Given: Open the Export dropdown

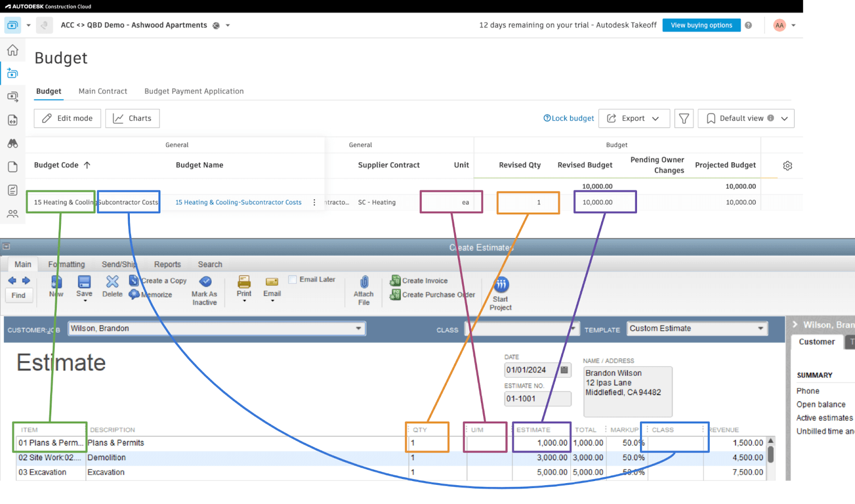Looking at the screenshot, I should [x=634, y=118].
